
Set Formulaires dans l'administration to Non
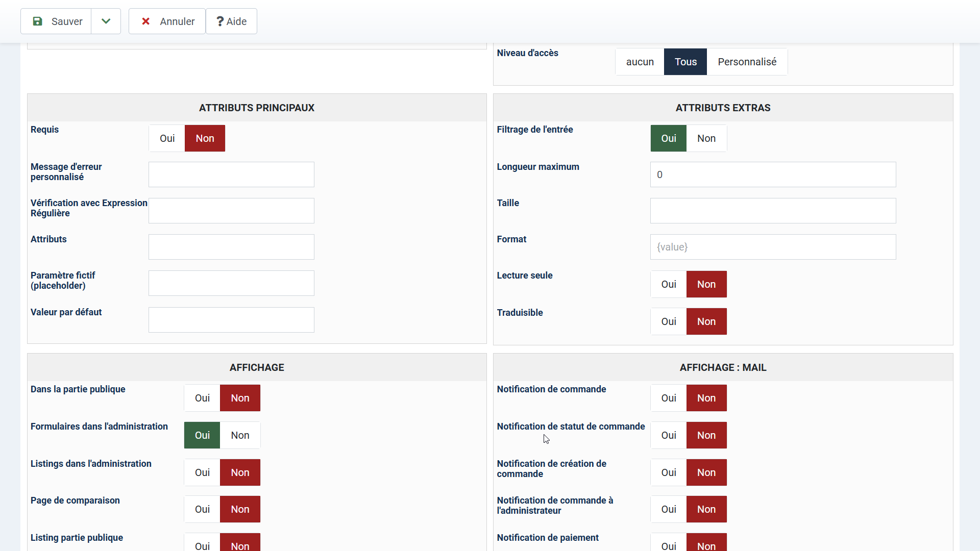pos(240,435)
